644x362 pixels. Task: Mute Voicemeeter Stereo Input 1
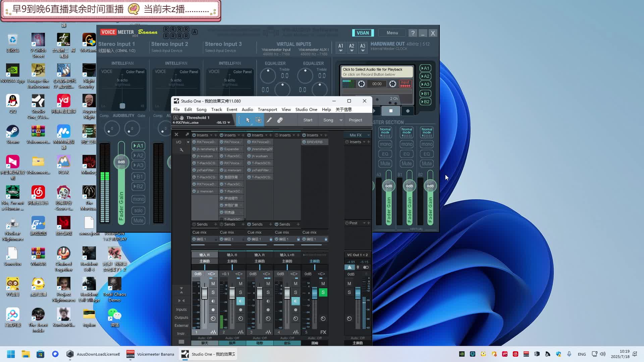click(138, 221)
